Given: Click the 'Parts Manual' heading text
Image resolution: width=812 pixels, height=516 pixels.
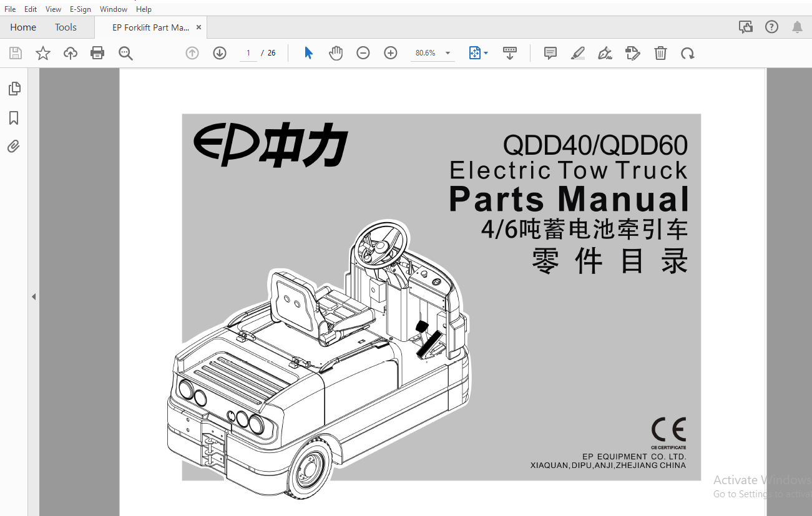Looking at the screenshot, I should [569, 199].
